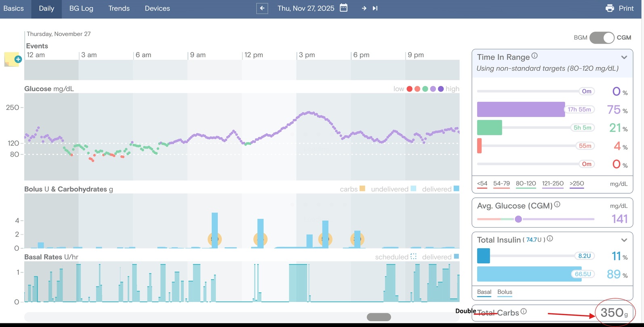Image resolution: width=644 pixels, height=327 pixels.
Task: Select the carb circle midway between 9 am and 12 pm
Action: (x=215, y=239)
